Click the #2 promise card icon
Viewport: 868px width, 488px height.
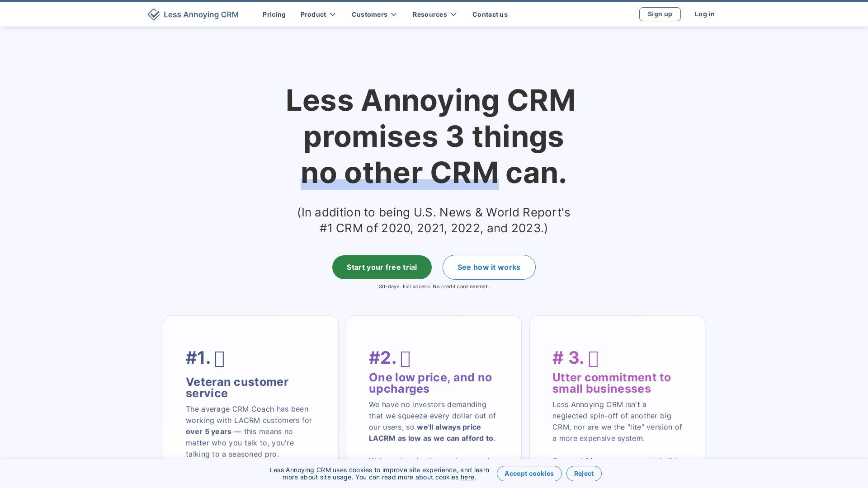tap(406, 357)
